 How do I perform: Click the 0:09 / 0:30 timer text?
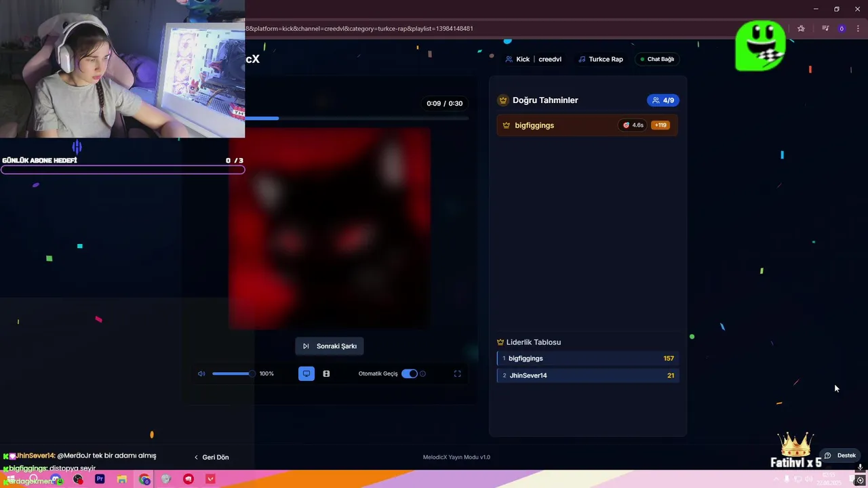tap(445, 104)
